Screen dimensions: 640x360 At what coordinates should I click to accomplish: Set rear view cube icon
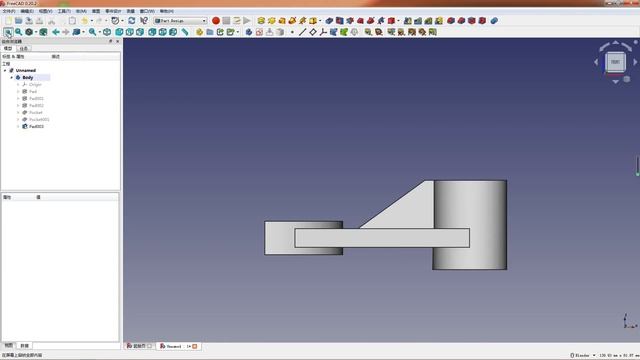click(152, 32)
